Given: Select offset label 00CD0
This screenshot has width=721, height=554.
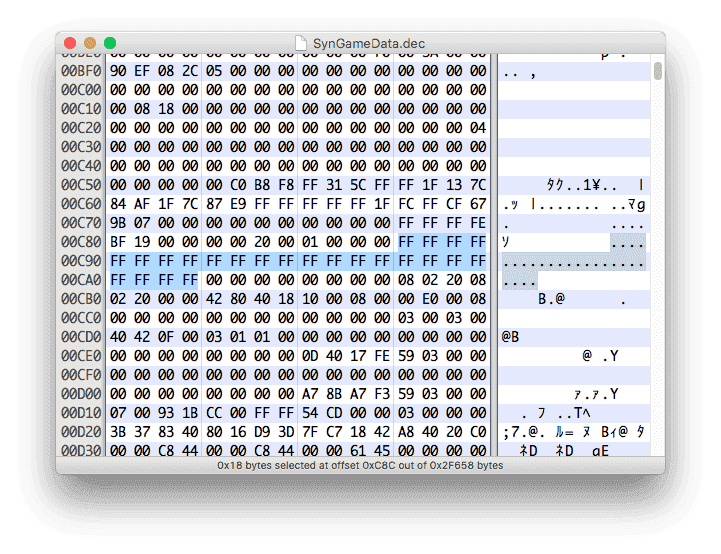Looking at the screenshot, I should pyautogui.click(x=81, y=337).
